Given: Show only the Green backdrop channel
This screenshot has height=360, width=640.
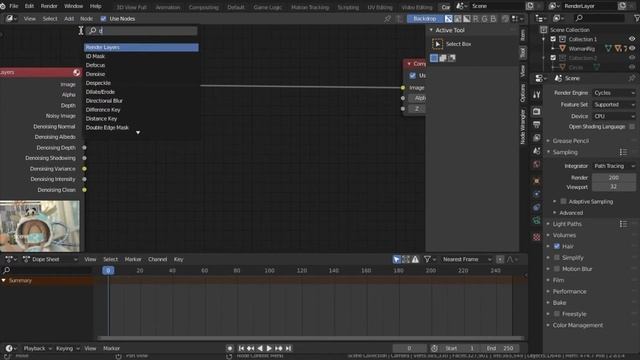Looking at the screenshot, I should click(484, 19).
